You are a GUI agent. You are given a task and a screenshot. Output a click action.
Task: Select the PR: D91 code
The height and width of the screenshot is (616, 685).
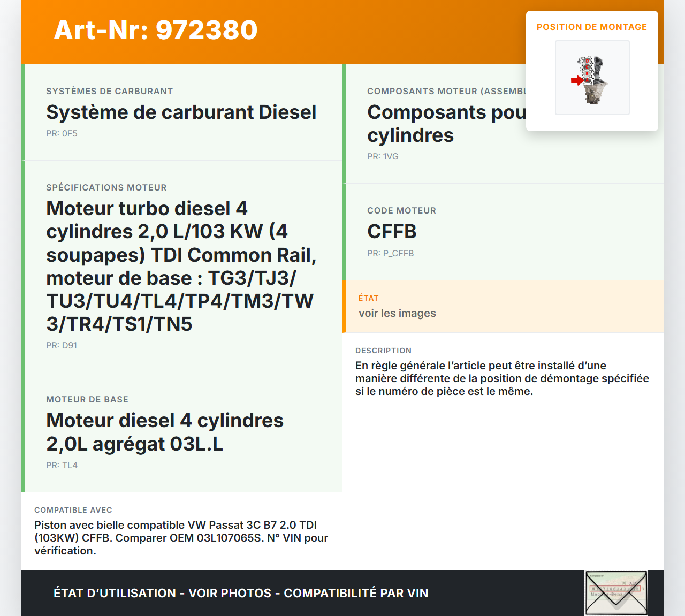[x=62, y=346]
